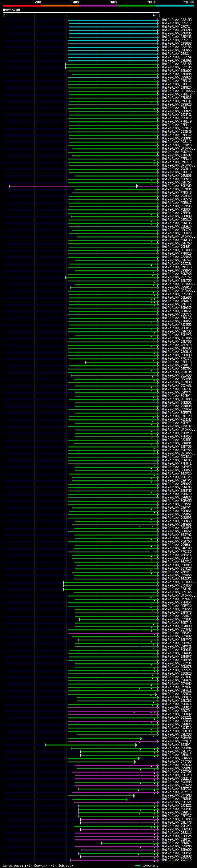Click the cyan ~100% identity legend segment
This screenshot has height=868, width=197.
(175, 6)
